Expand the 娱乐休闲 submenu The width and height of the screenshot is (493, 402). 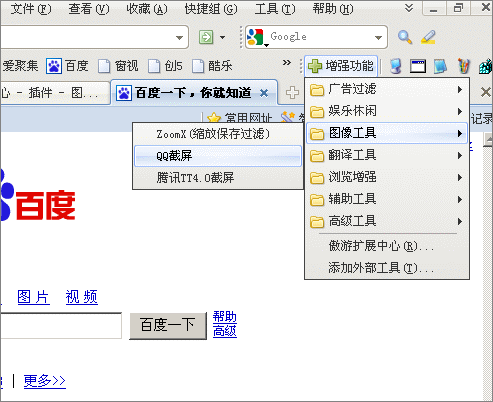[387, 111]
